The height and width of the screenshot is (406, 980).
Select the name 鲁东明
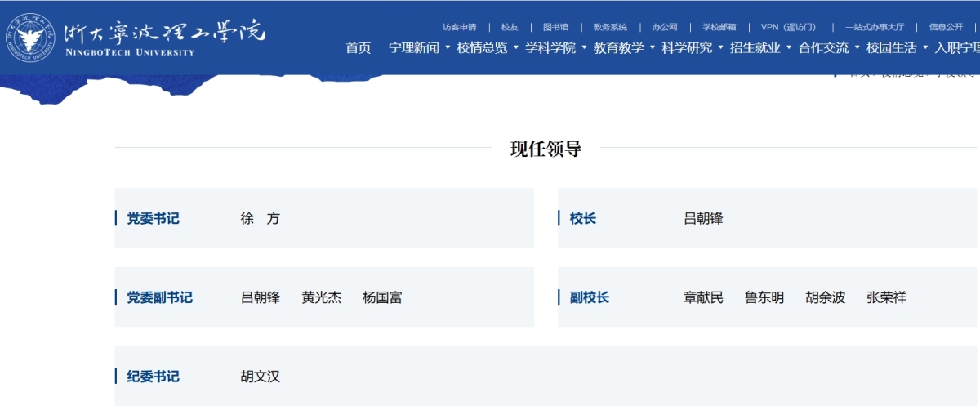764,297
